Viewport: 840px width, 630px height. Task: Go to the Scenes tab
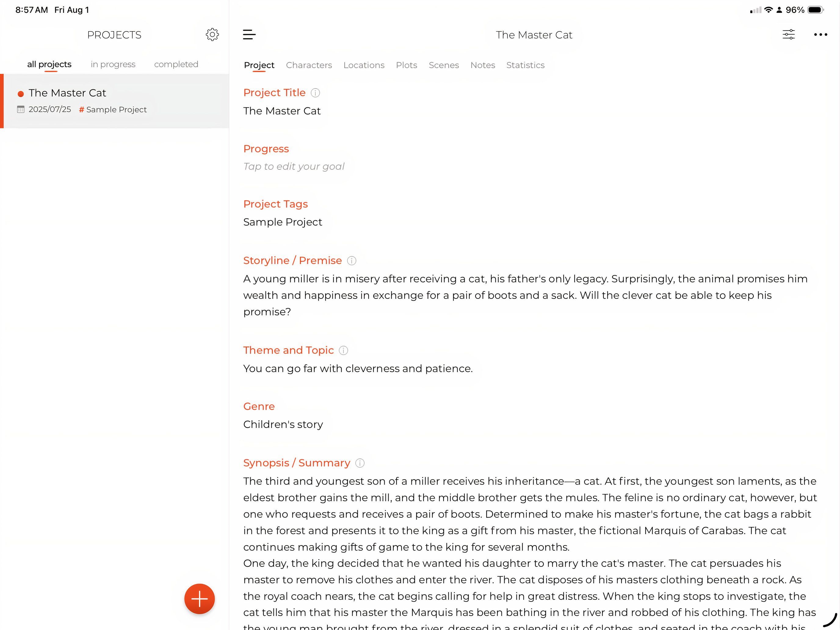[x=444, y=65]
